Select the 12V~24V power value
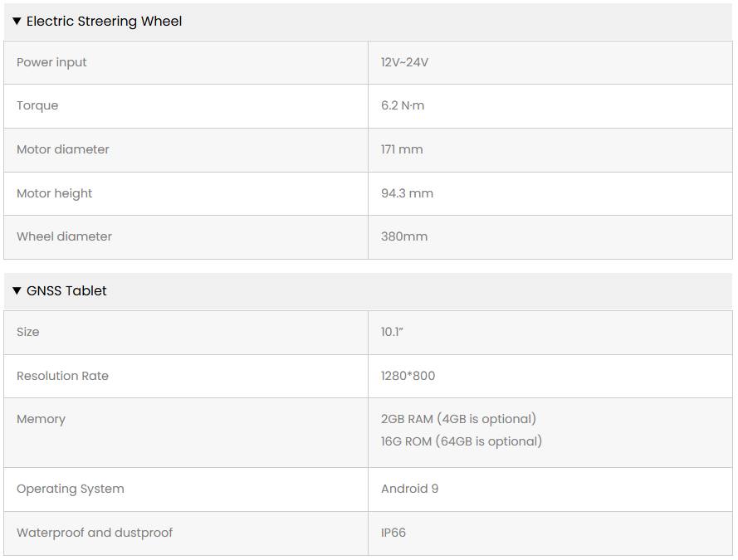738x560 pixels. [x=404, y=63]
